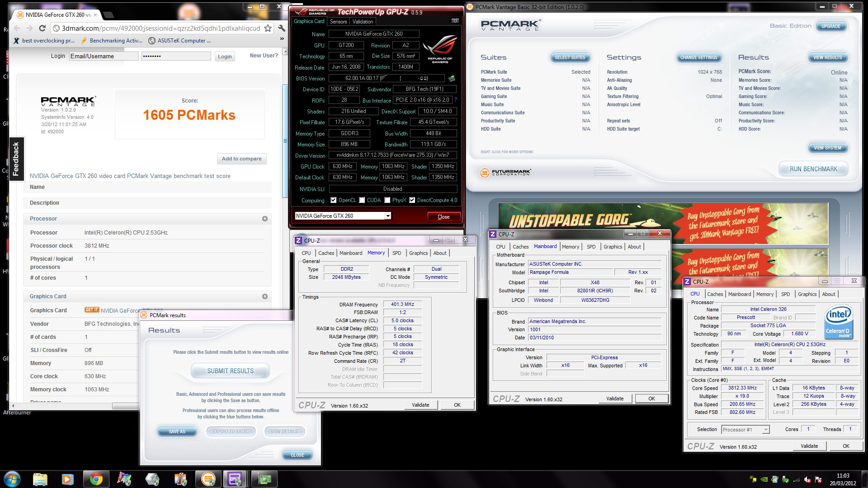Toggle the CUDA checkbox in GPU-Z

[362, 200]
